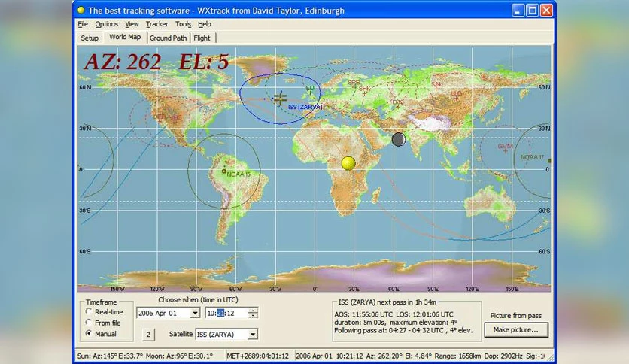
Task: Increment time with the spinner up arrow
Action: click(253, 311)
